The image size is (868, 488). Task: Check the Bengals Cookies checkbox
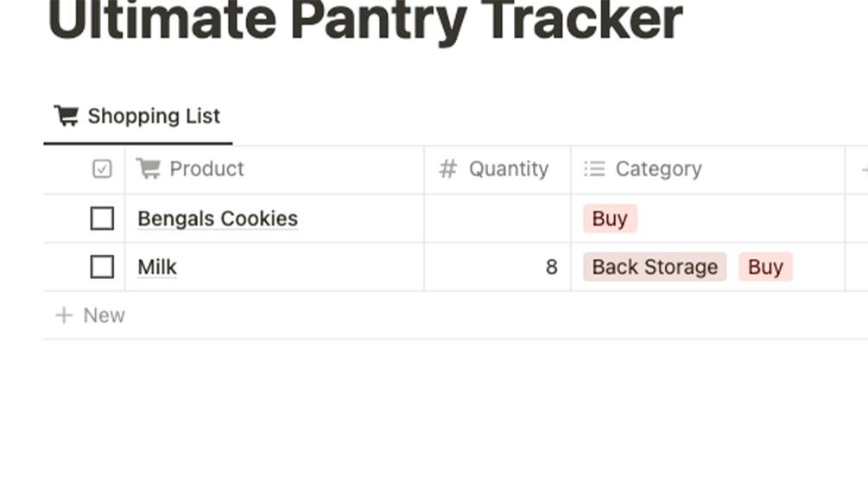tap(102, 219)
